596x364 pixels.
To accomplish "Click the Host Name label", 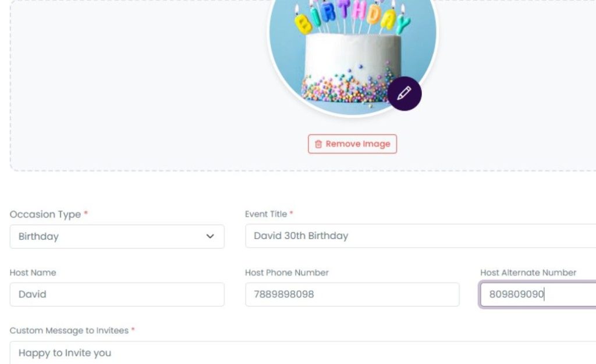I will coord(33,273).
